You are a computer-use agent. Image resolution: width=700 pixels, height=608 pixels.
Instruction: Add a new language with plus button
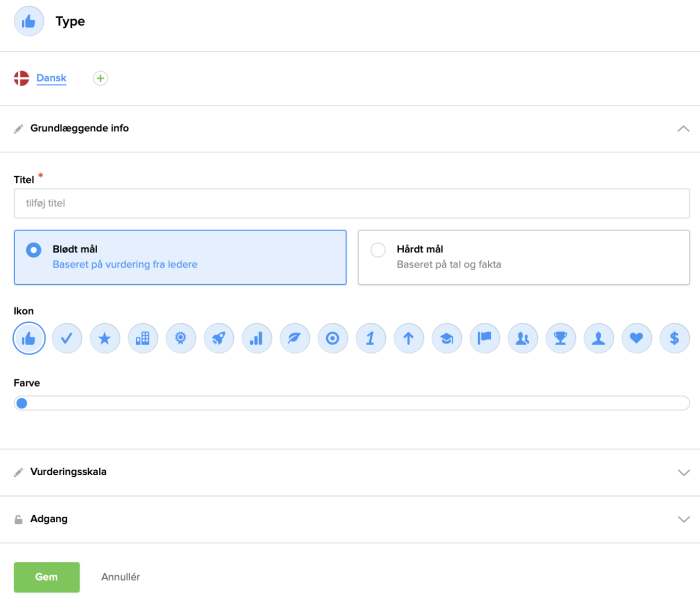pos(100,78)
